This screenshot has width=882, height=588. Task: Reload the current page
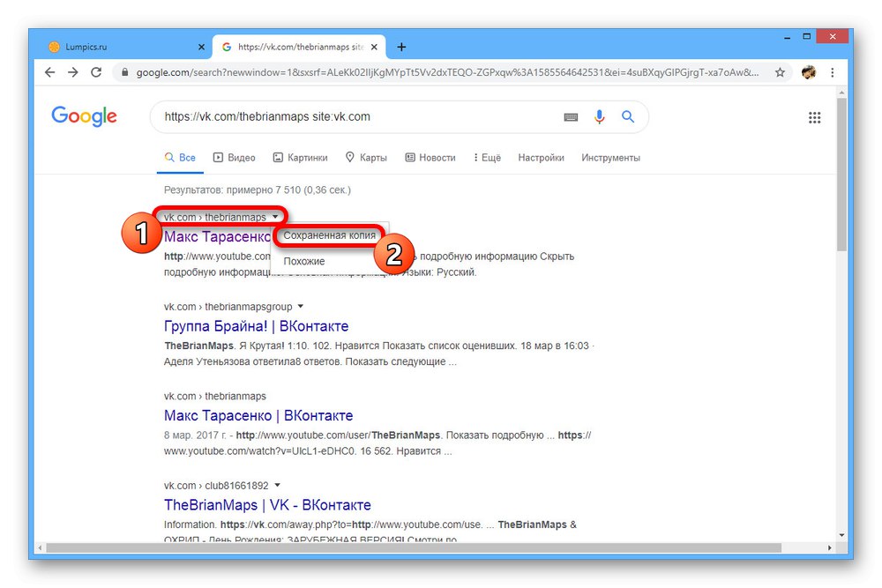[x=96, y=72]
